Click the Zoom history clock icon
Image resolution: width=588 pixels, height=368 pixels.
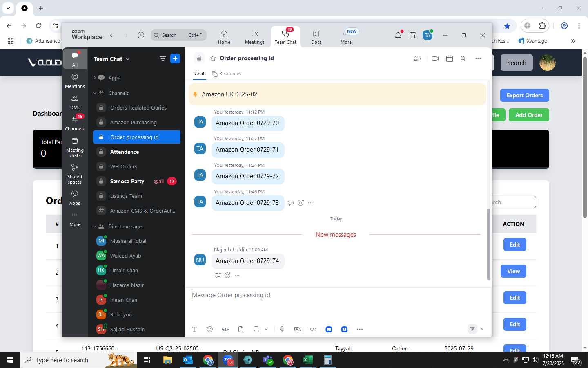[x=141, y=35]
